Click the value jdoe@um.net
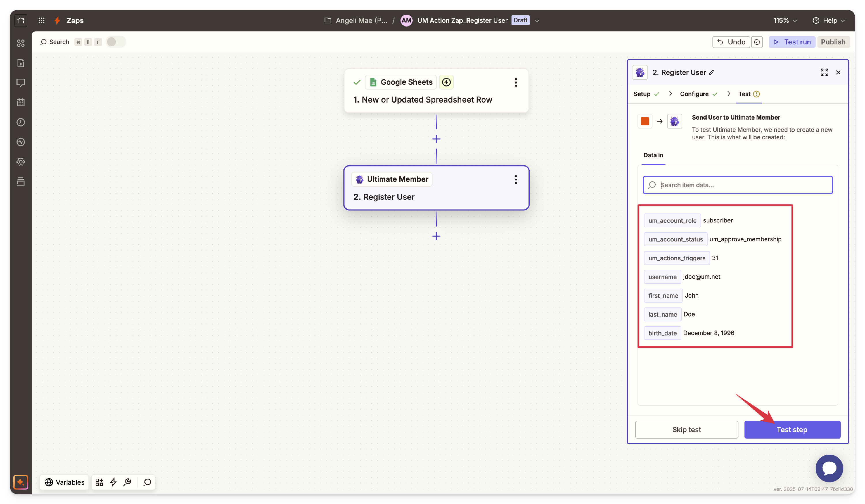The height and width of the screenshot is (504, 865). pyautogui.click(x=702, y=277)
